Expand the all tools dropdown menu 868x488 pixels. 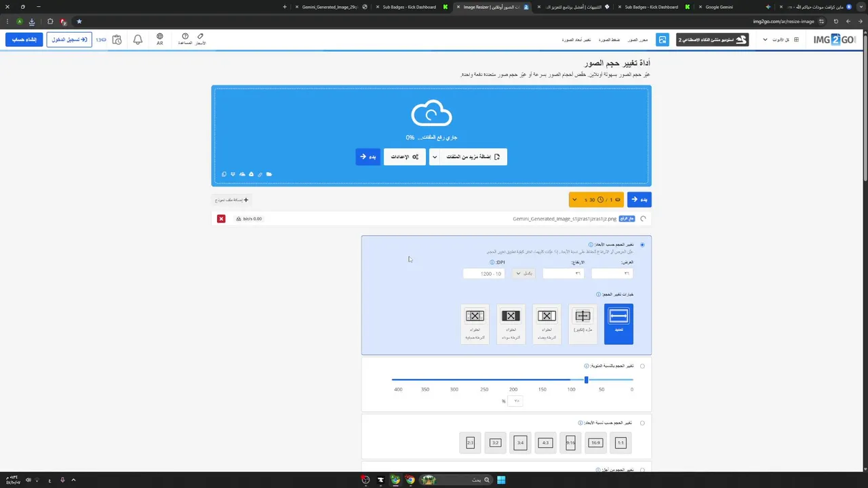(x=781, y=40)
